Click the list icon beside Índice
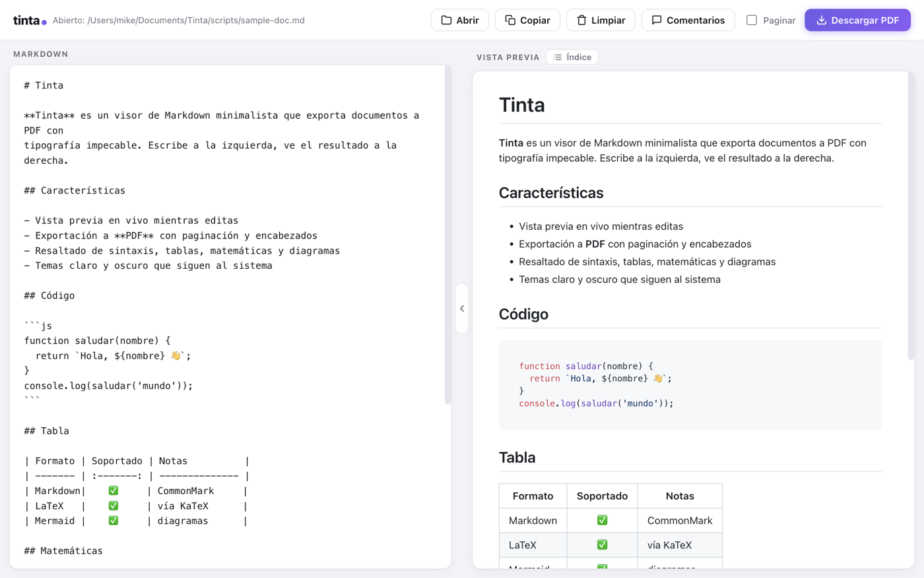The image size is (924, 578). (558, 57)
